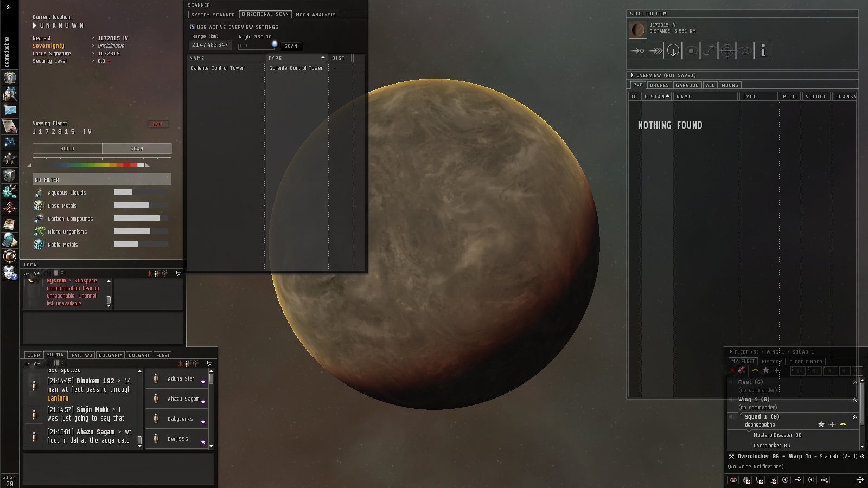
Task: Click the Keep at Range arrow icon
Action: 709,50
